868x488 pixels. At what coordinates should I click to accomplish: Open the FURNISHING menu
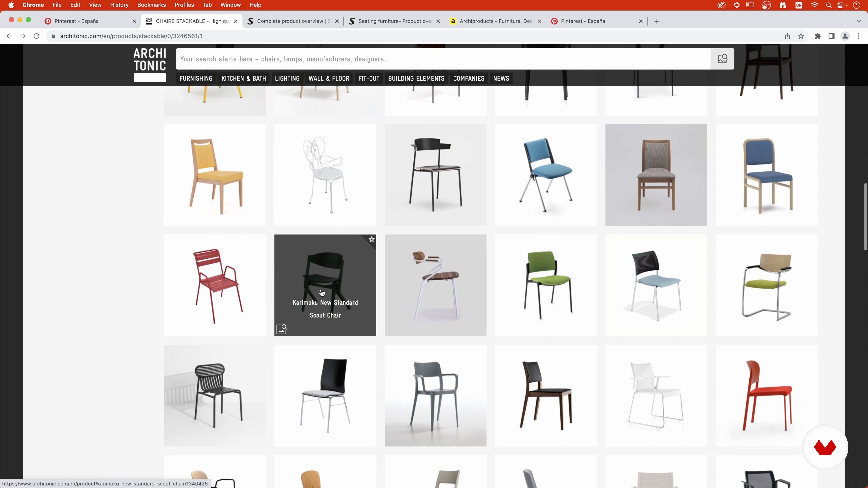point(196,78)
